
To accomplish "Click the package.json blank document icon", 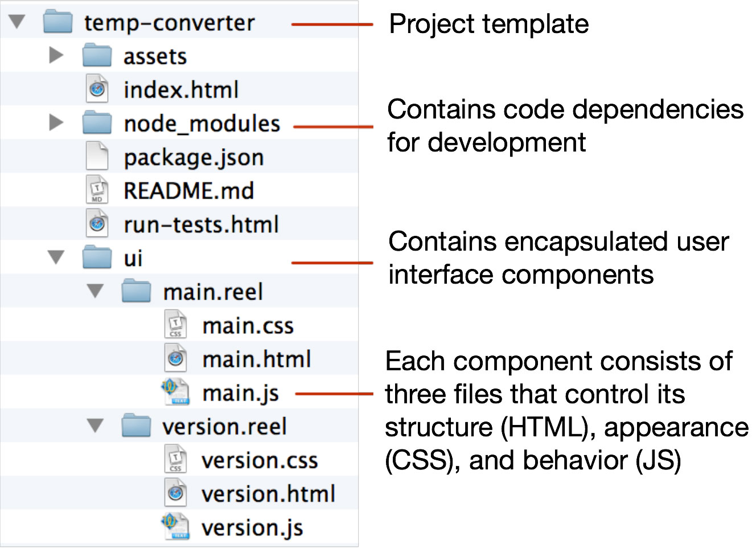I will pyautogui.click(x=97, y=156).
